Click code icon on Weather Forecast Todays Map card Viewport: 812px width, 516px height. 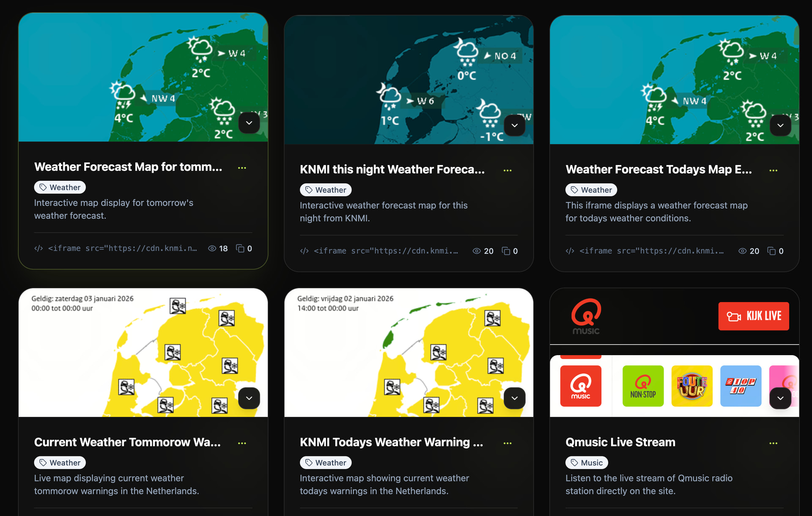point(570,251)
